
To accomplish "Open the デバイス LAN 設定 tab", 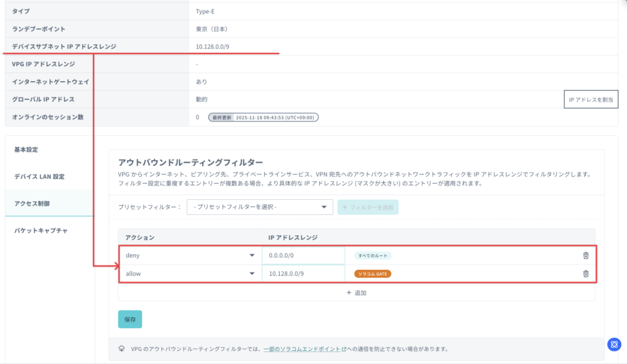I will (x=39, y=176).
